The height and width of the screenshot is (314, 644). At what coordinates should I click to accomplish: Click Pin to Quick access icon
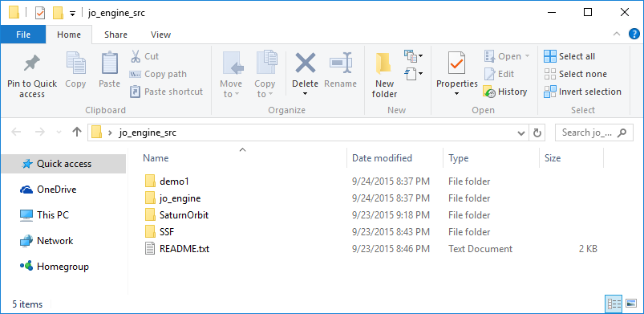point(31,63)
